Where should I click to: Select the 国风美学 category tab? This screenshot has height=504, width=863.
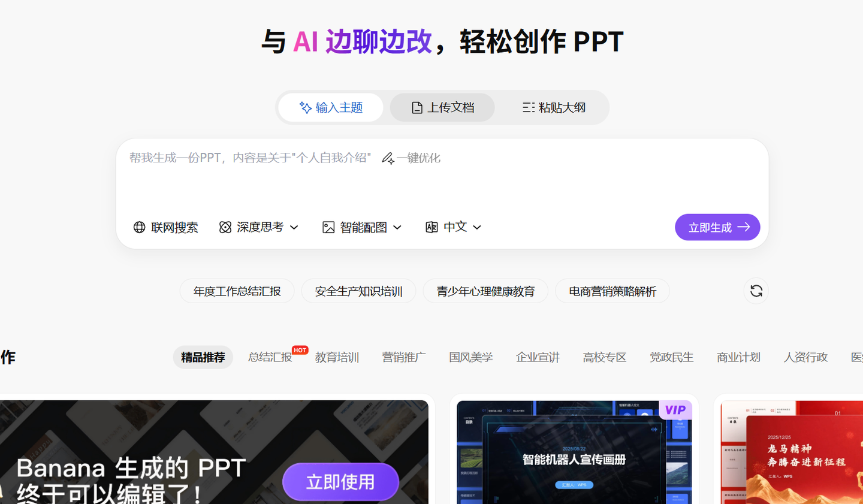tap(471, 357)
